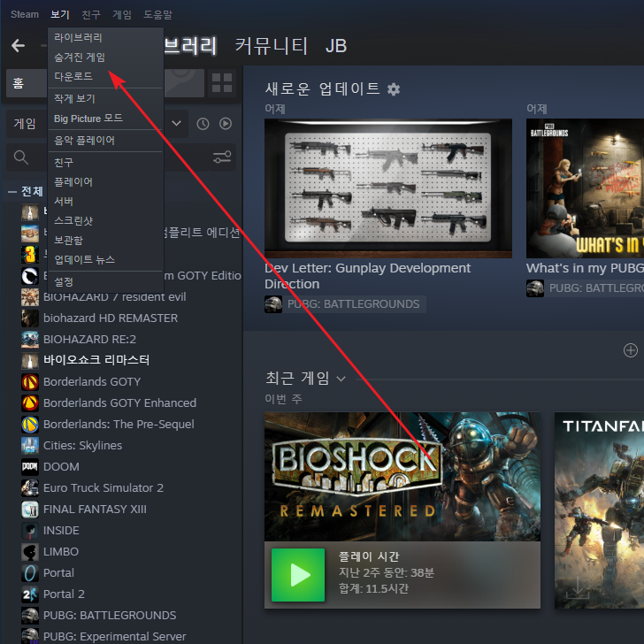Click the Portal 2 game icon
The height and width of the screenshot is (644, 644).
[x=30, y=594]
